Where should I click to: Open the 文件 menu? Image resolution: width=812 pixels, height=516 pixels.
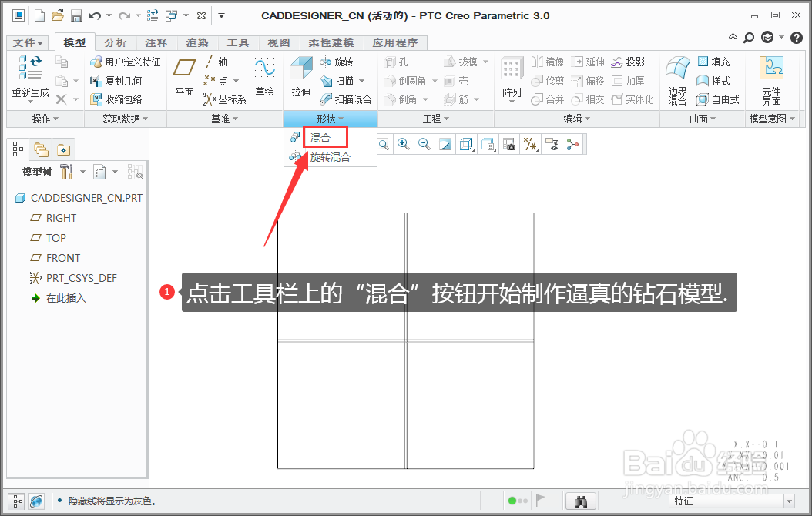pyautogui.click(x=27, y=42)
